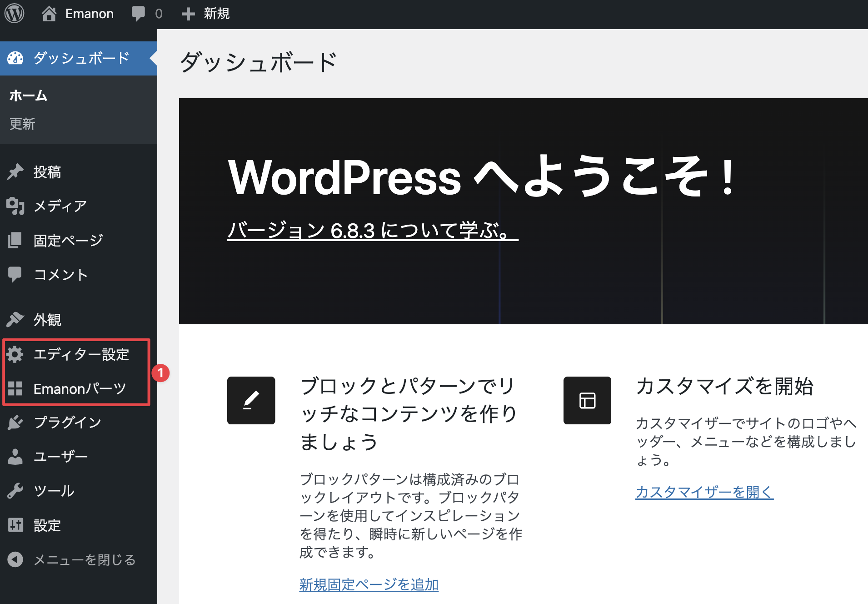Click the WordPress logo icon

click(14, 14)
